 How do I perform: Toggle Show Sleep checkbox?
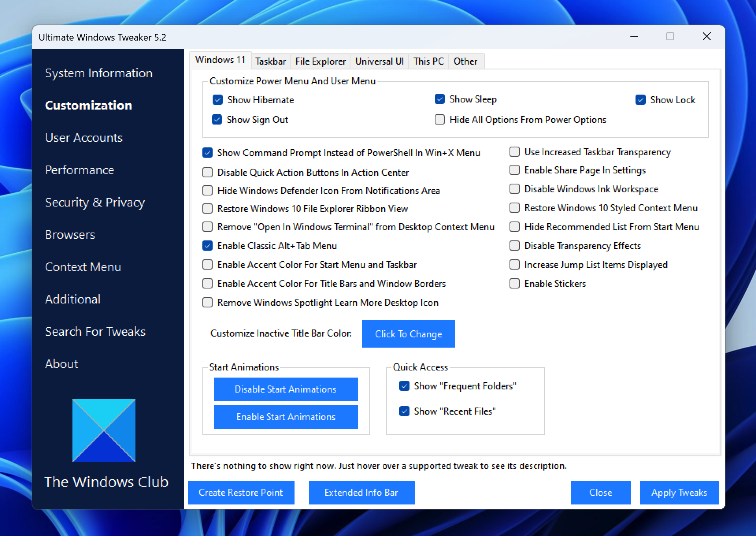[440, 99]
